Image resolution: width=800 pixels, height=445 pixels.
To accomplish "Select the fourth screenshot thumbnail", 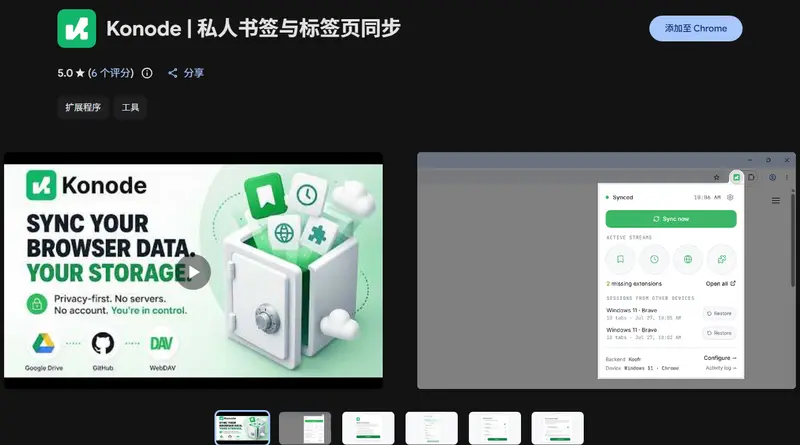I will pyautogui.click(x=432, y=428).
